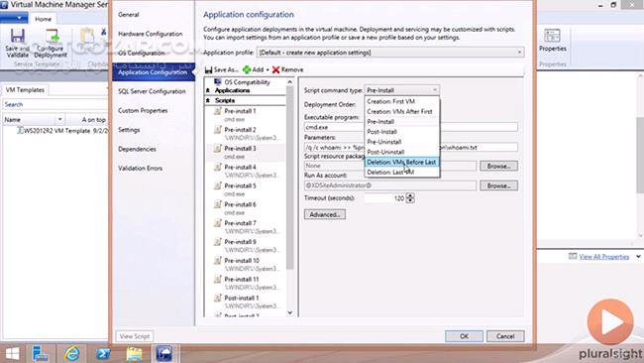Select Pre-install 1 script icon
The image size is (644, 363).
pos(218,111)
